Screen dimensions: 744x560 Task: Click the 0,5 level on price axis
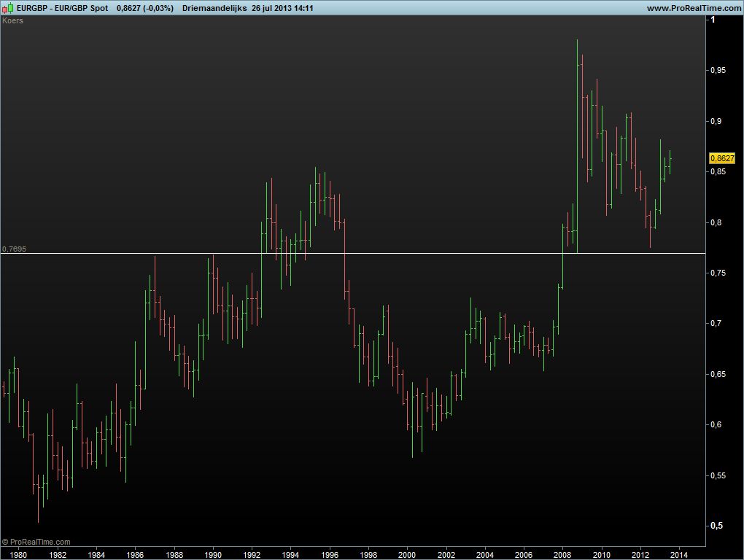click(718, 526)
